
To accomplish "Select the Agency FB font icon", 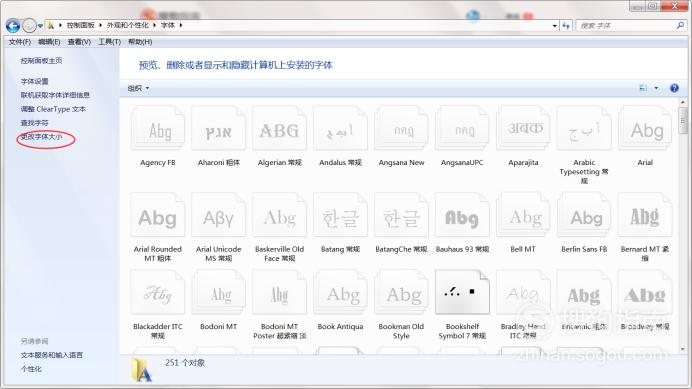I will click(158, 128).
